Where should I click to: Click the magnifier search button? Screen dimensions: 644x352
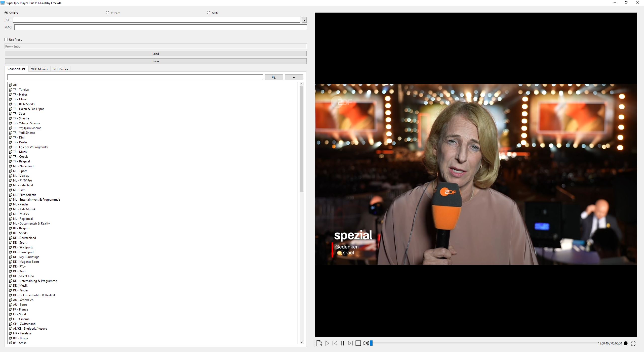(274, 77)
